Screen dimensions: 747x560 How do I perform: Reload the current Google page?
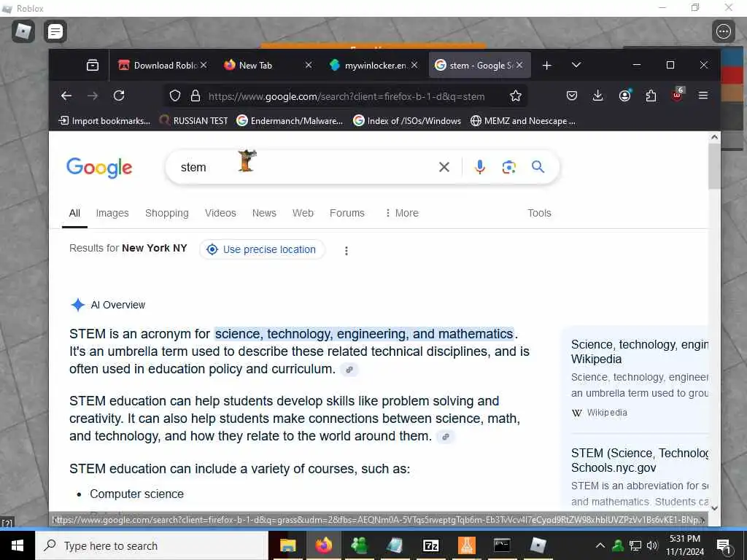(x=119, y=96)
